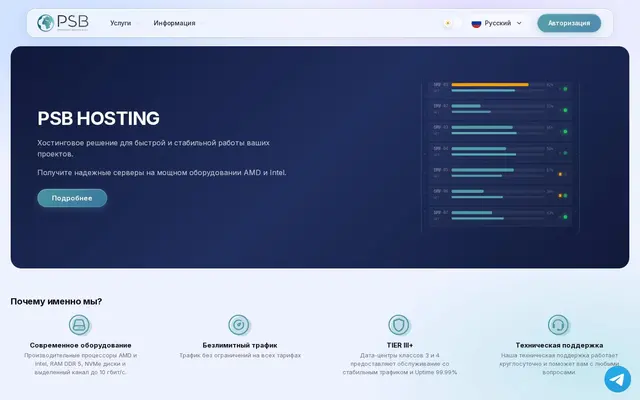Toggle the light/dark theme switch
The width and height of the screenshot is (640, 400).
coord(452,23)
